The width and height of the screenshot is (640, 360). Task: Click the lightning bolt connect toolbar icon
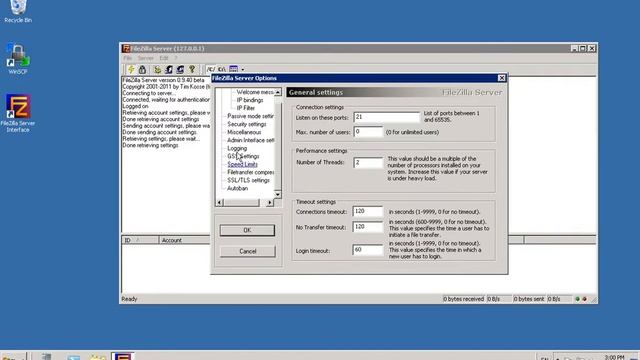(131, 69)
